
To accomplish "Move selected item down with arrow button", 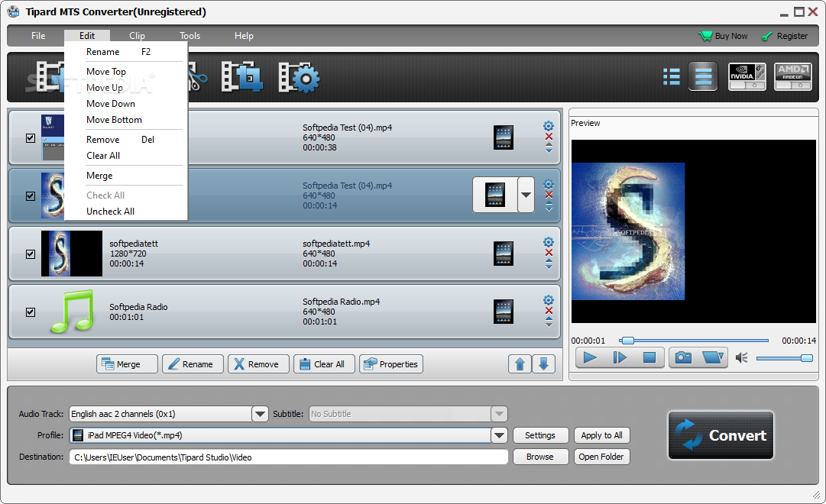I will (543, 364).
